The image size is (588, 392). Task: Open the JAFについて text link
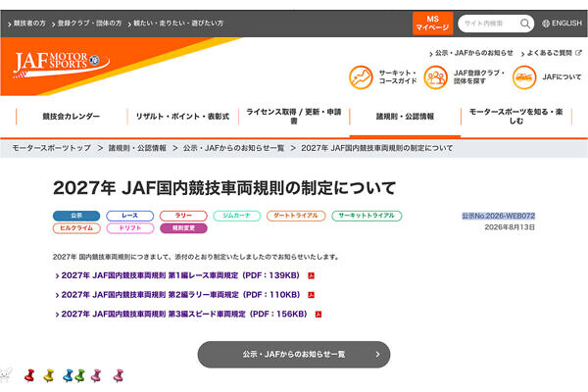pos(562,76)
